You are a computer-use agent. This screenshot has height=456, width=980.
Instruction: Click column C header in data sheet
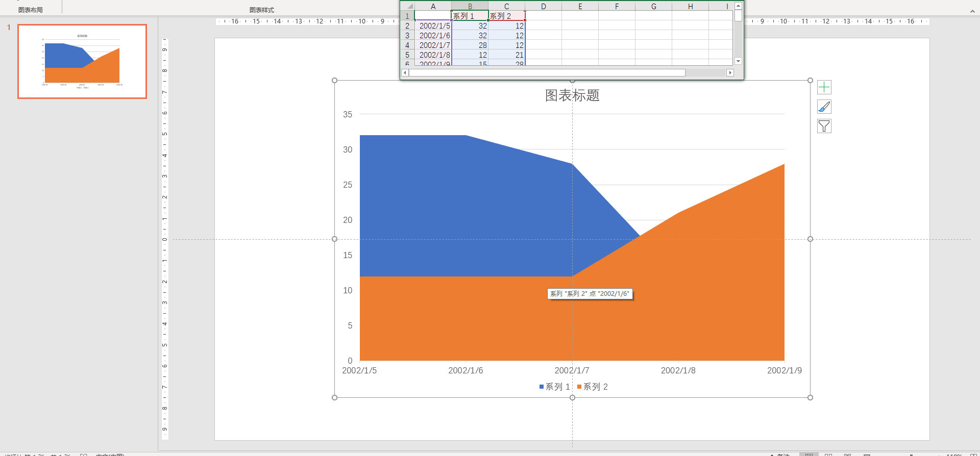(x=507, y=6)
